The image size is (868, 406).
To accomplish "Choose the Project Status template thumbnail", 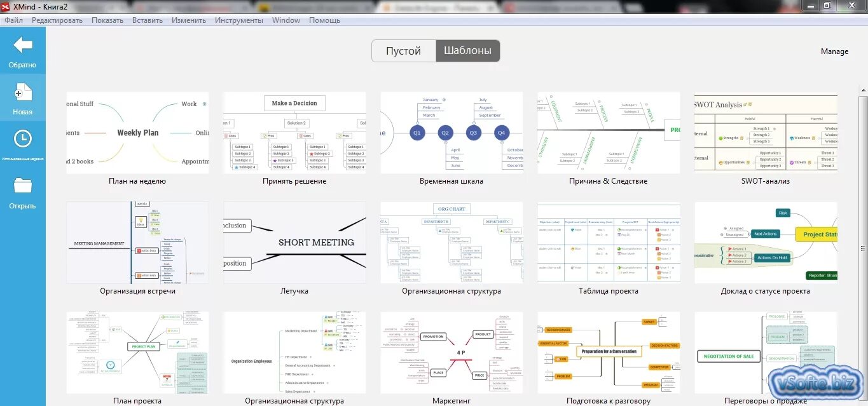I will click(766, 243).
